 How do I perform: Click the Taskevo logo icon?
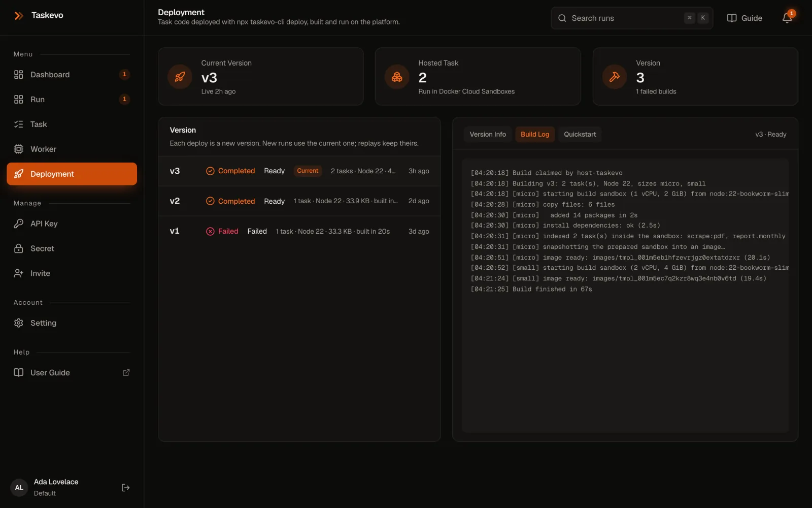[x=19, y=16]
